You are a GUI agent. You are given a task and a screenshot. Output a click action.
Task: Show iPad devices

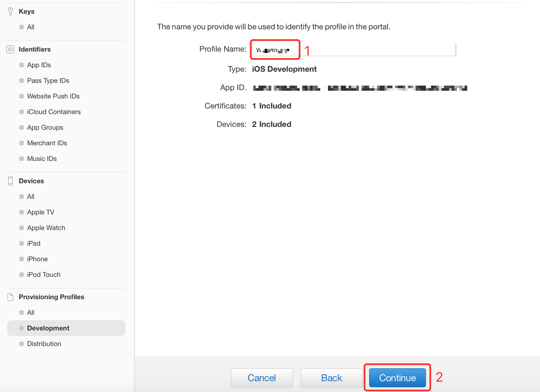click(x=34, y=243)
